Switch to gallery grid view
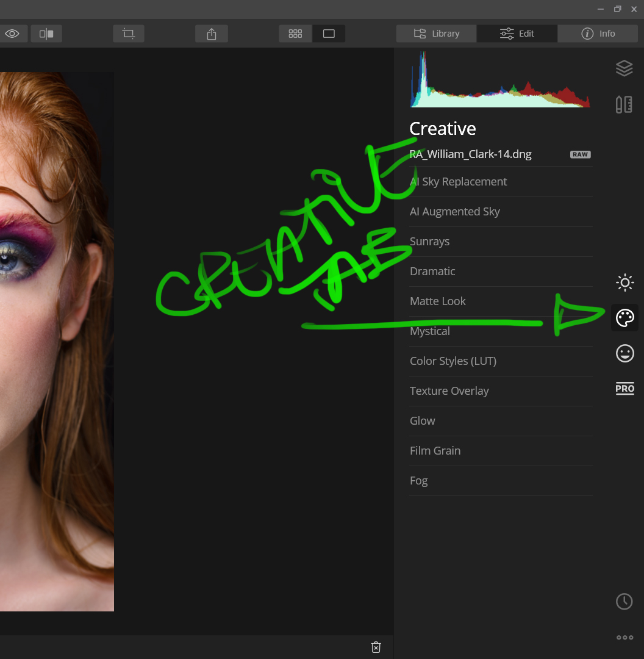 pyautogui.click(x=295, y=34)
